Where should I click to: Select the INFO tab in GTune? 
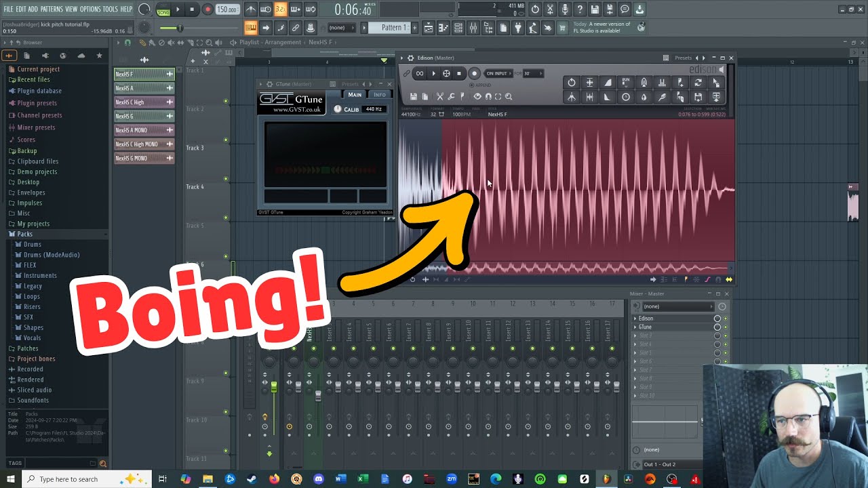tap(379, 95)
